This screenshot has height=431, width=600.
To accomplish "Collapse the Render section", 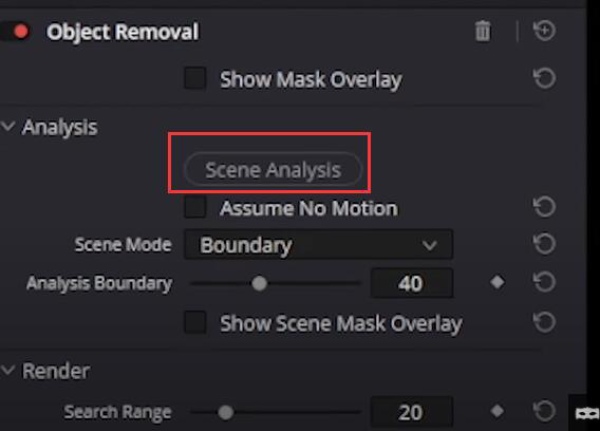I will click(x=8, y=370).
